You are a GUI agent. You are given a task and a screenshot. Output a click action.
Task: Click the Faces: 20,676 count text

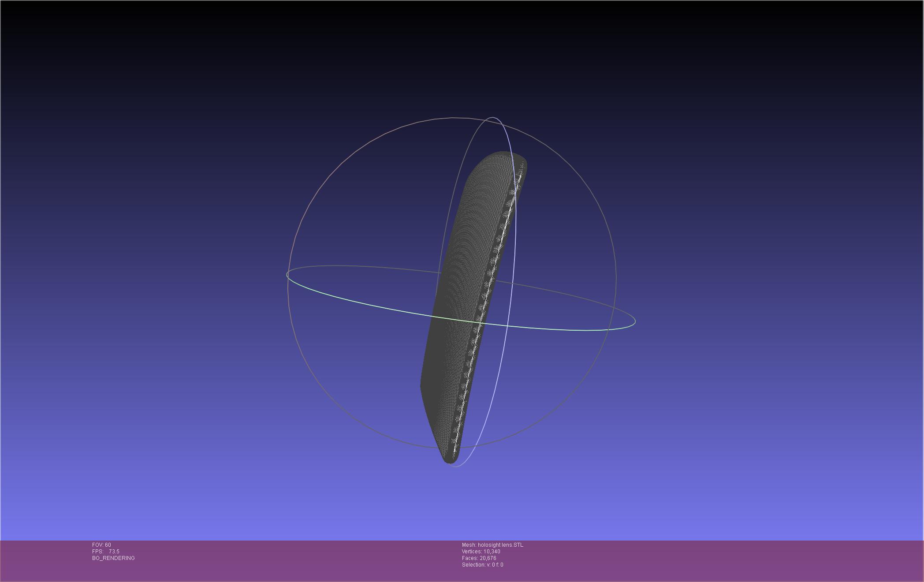point(479,558)
